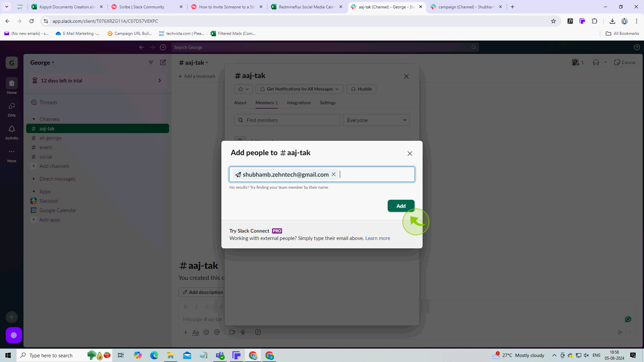Open the star channel dropdown
644x362 pixels.
(x=243, y=89)
